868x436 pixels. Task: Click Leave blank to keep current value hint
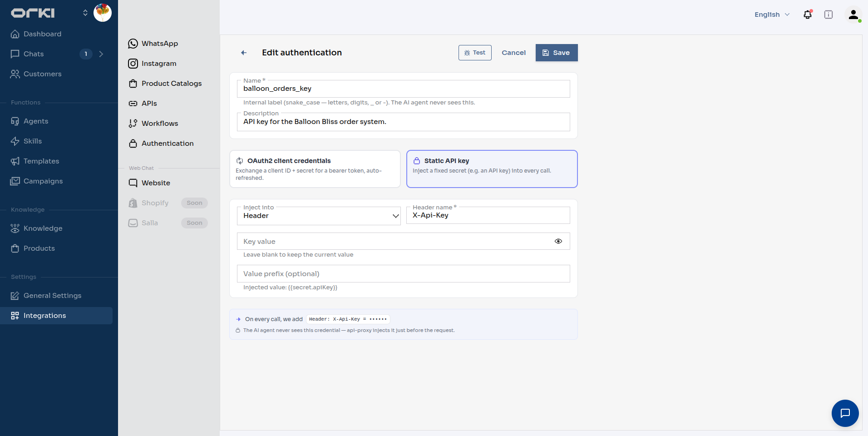298,255
